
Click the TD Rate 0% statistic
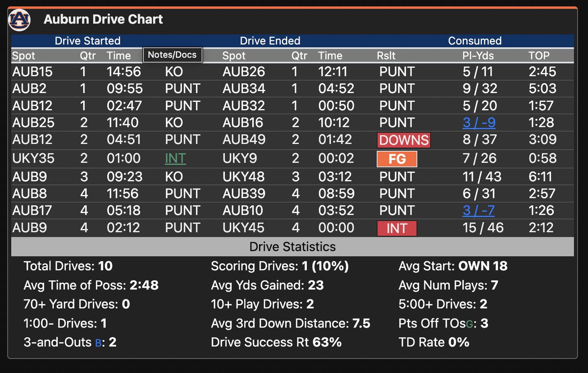[x=434, y=342]
